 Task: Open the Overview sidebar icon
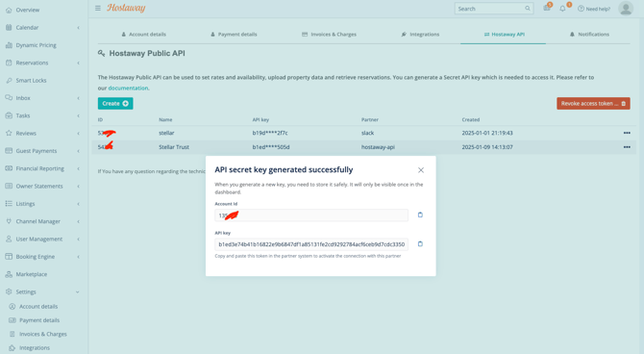point(9,10)
